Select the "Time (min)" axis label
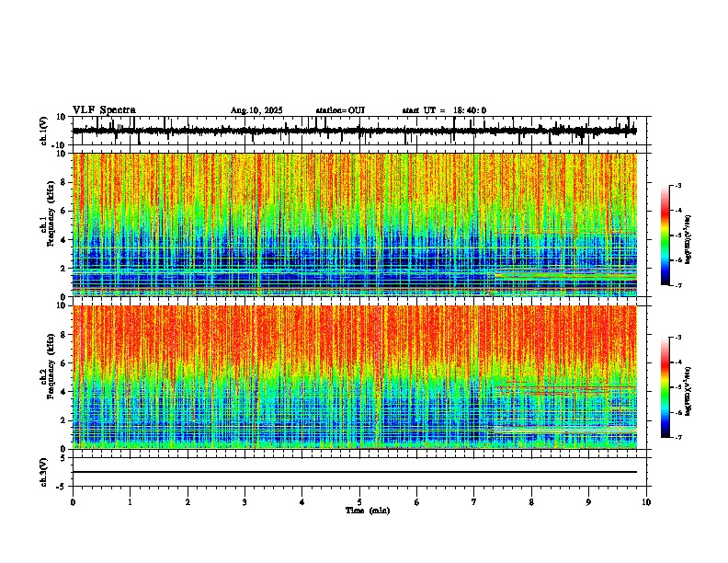 click(x=368, y=511)
